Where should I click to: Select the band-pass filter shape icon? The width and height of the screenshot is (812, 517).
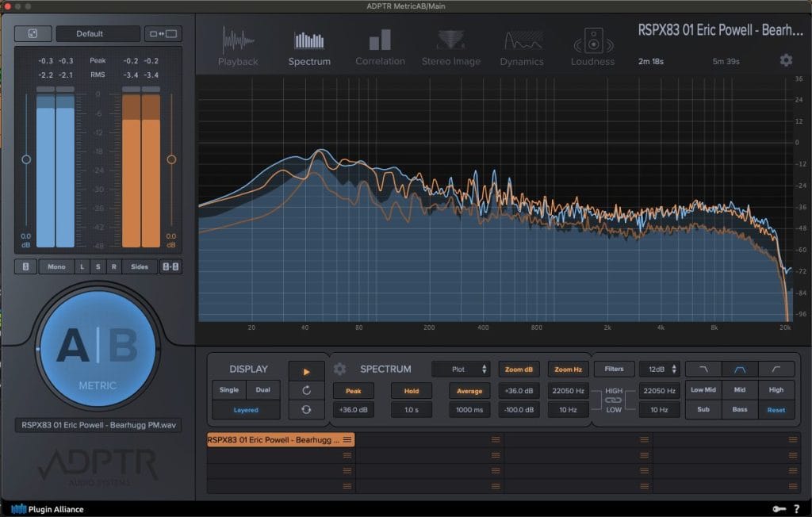coord(740,369)
